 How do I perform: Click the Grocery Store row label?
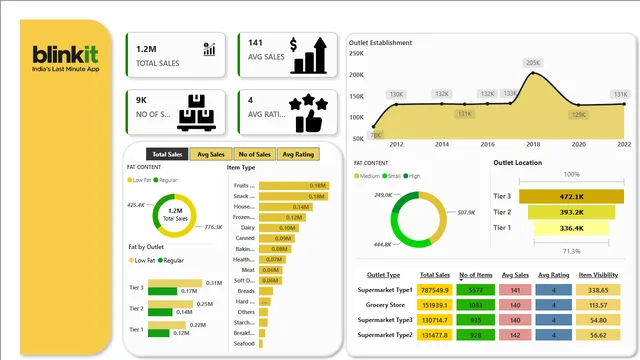pos(385,305)
